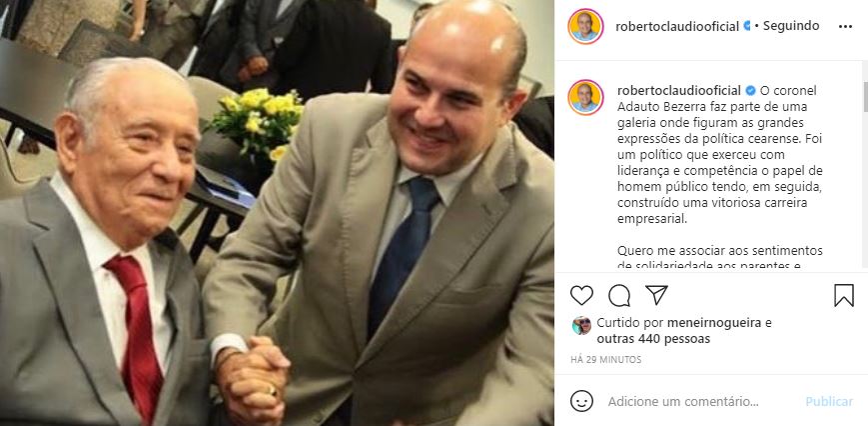Save post with bookmark icon
The width and height of the screenshot is (868, 426).
pos(844,295)
